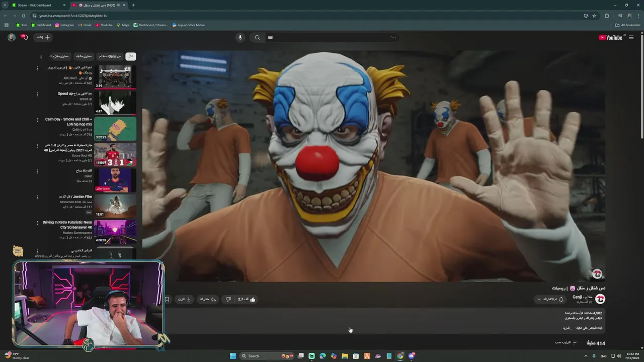644x362 pixels.
Task: Open Discord from the taskbar
Action: (412, 356)
